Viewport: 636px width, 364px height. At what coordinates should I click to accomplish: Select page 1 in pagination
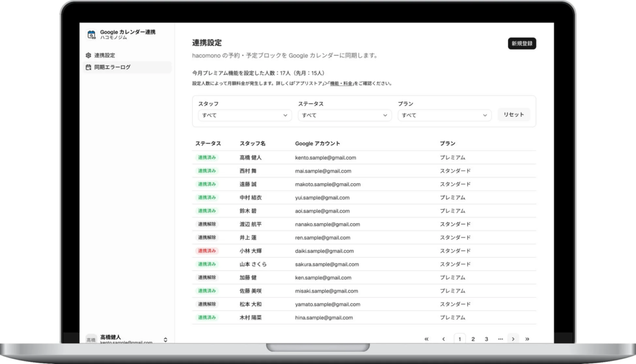point(460,339)
